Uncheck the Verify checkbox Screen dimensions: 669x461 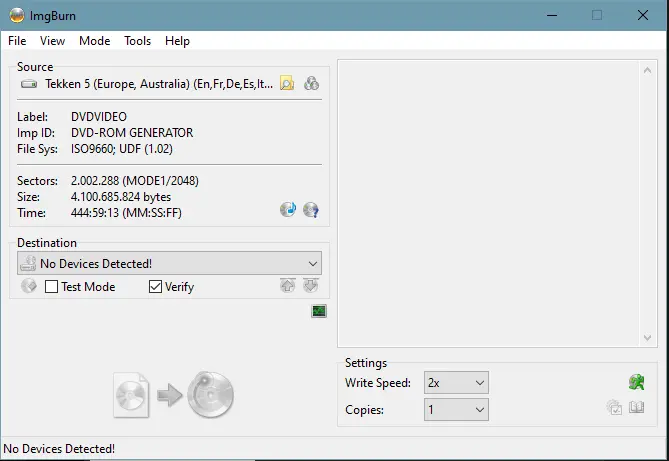[155, 286]
